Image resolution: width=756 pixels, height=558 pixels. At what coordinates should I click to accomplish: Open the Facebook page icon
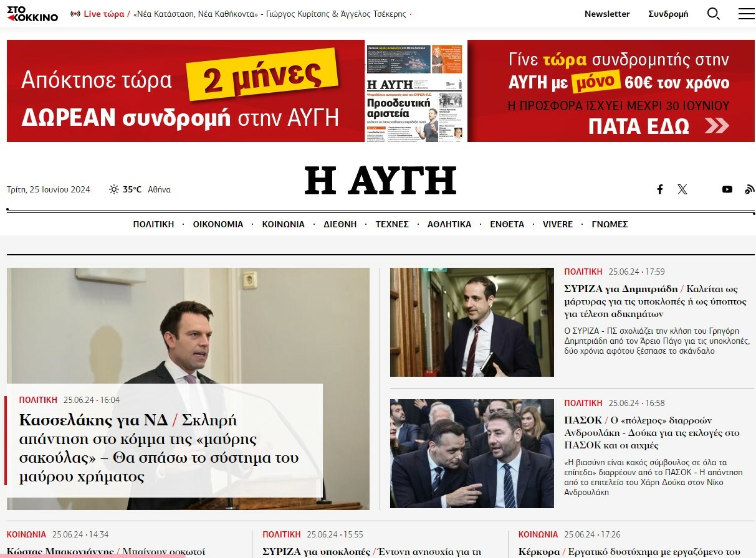[x=660, y=189]
